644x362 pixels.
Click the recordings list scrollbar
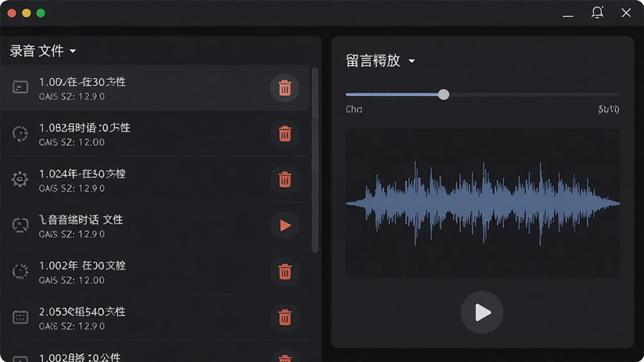[x=315, y=160]
